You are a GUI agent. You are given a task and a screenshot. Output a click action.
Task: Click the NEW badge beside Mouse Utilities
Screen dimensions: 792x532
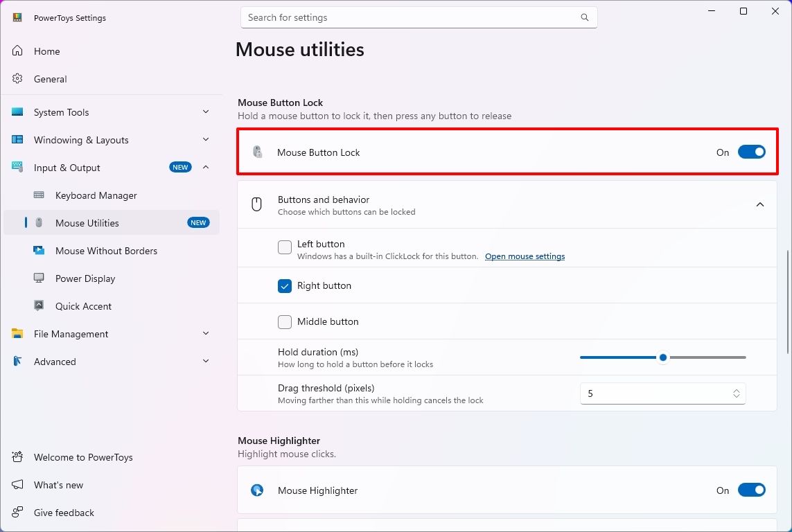tap(198, 222)
